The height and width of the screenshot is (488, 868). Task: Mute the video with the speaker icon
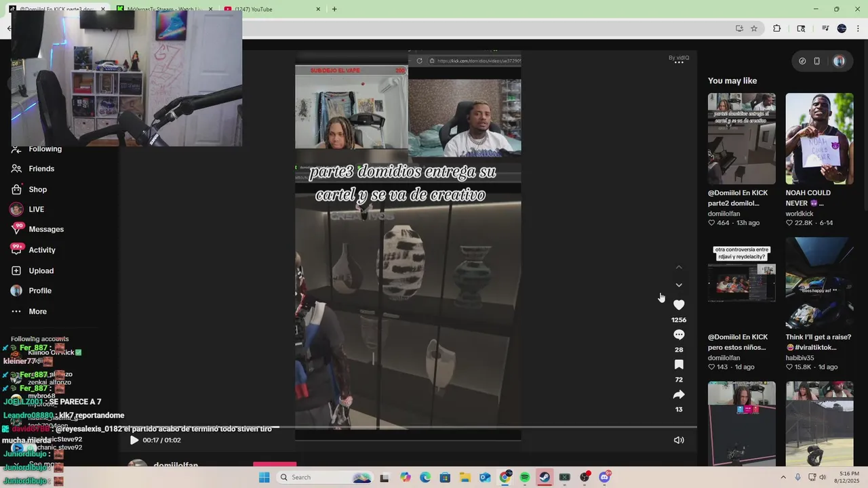(x=679, y=440)
